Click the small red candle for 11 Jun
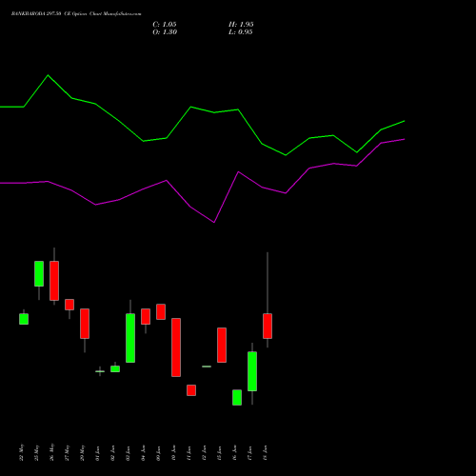This screenshot has height=476, width=476. [191, 390]
